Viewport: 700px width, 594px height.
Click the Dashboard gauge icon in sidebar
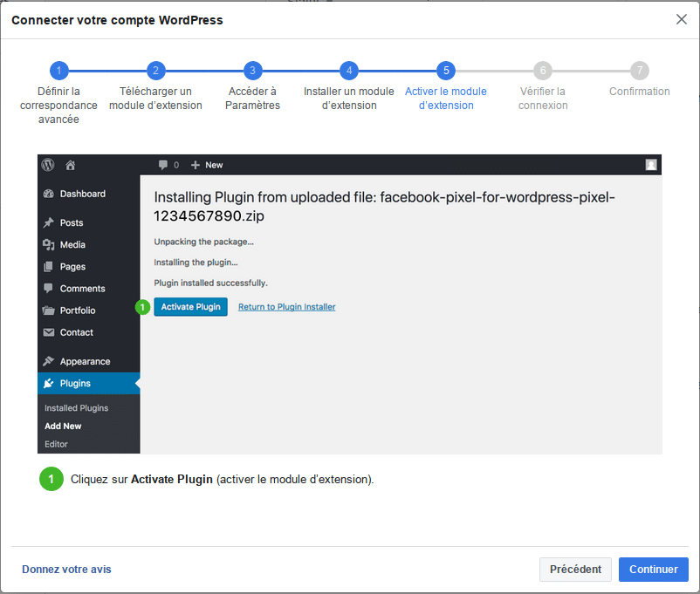tap(48, 194)
